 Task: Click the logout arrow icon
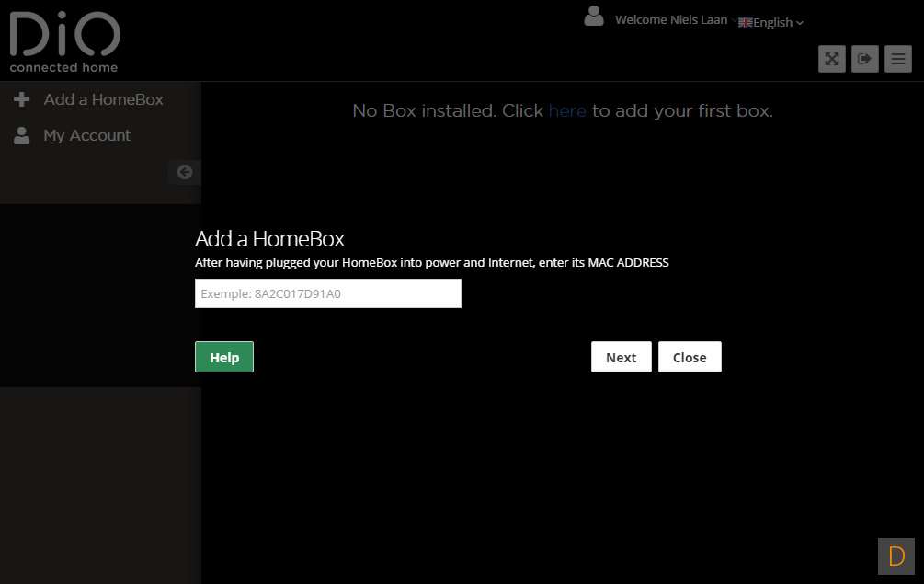864,59
